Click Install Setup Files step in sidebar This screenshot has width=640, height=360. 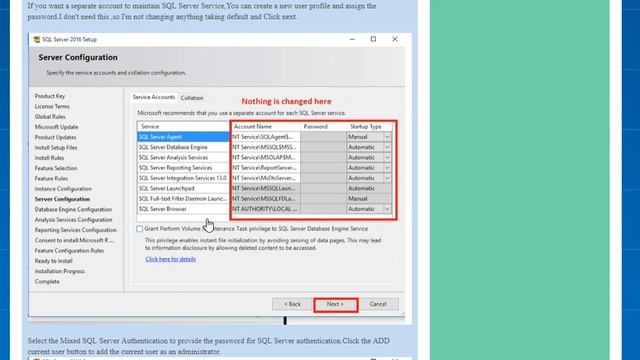tap(56, 148)
